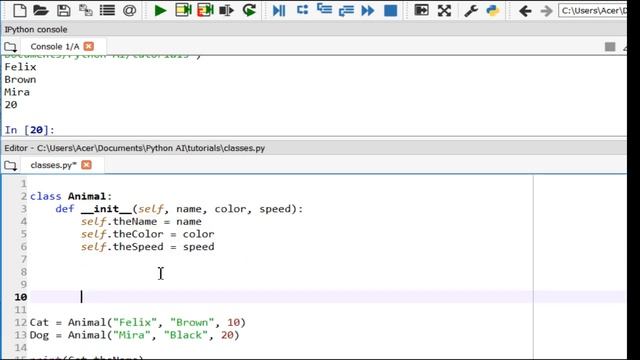Maximize the current pane

click(x=421, y=11)
